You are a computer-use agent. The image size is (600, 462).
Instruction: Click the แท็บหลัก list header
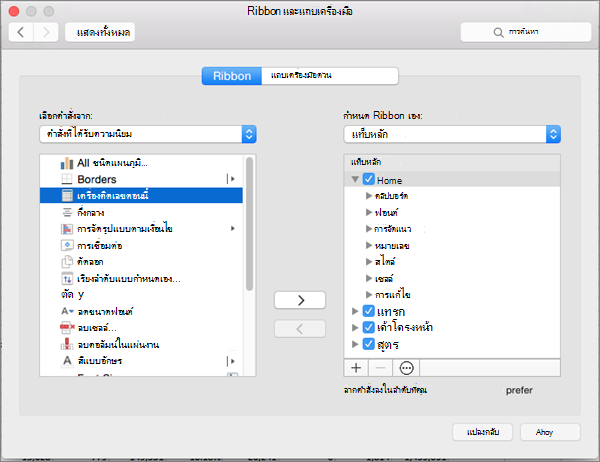(452, 162)
